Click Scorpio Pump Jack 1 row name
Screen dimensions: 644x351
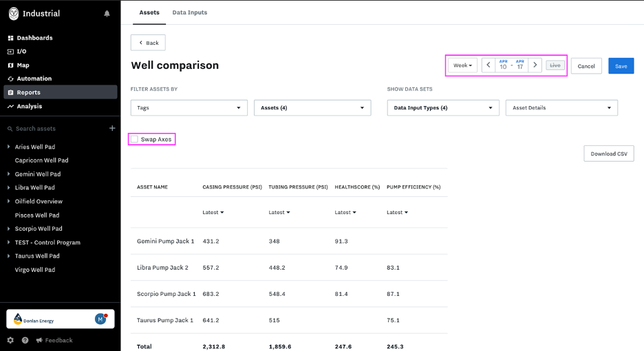167,294
